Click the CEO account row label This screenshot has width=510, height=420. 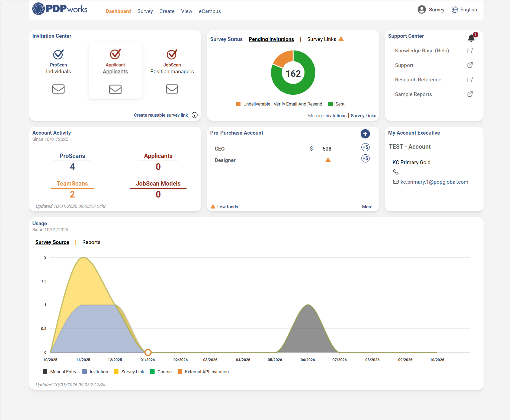click(x=220, y=149)
